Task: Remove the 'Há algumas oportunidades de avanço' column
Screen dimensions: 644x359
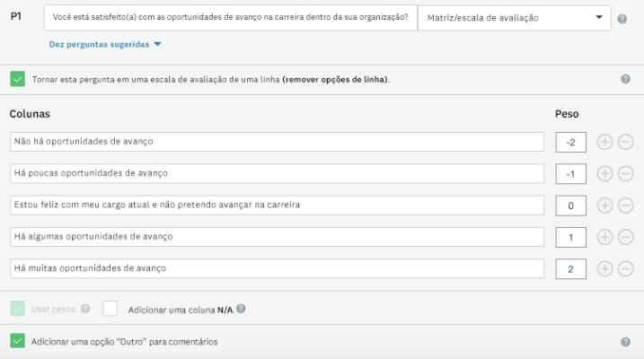Action: click(x=626, y=237)
